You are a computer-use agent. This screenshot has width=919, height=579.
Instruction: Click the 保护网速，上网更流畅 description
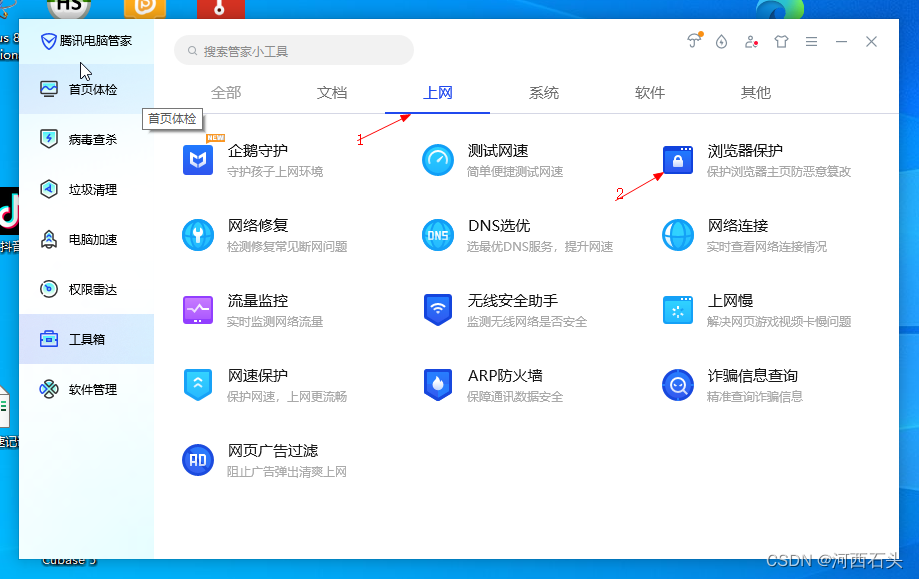287,397
